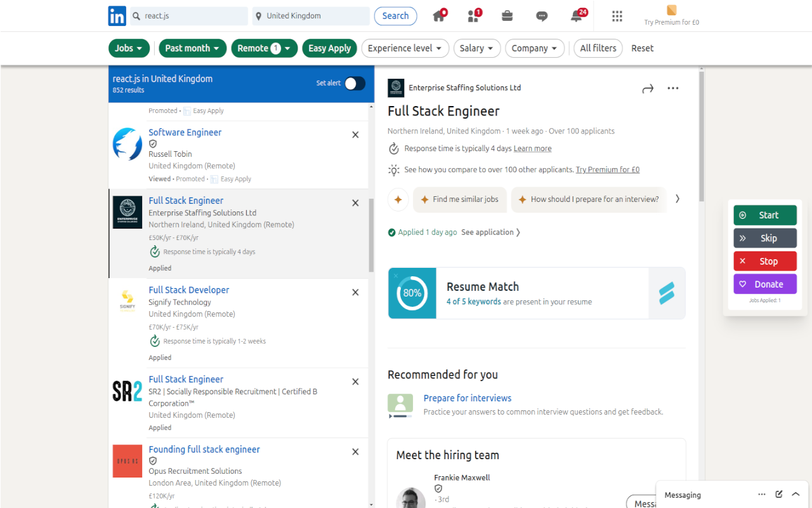Open the Past month date filter
812x508 pixels.
tap(192, 48)
